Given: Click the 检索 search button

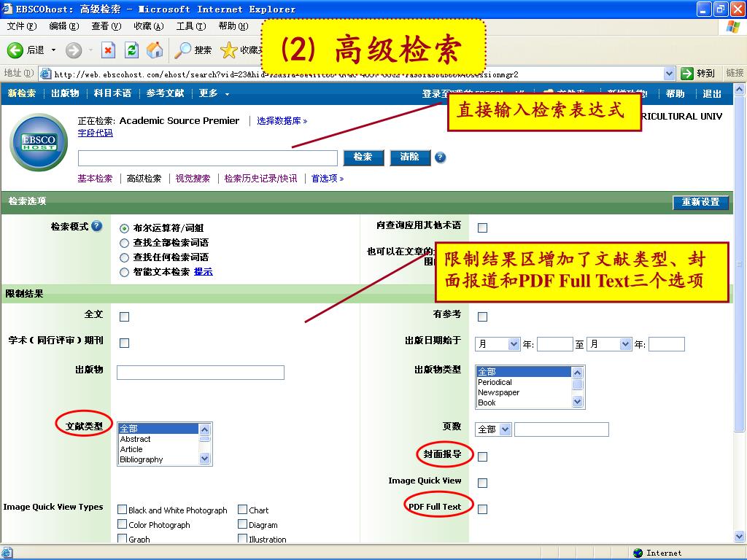Looking at the screenshot, I should (363, 157).
